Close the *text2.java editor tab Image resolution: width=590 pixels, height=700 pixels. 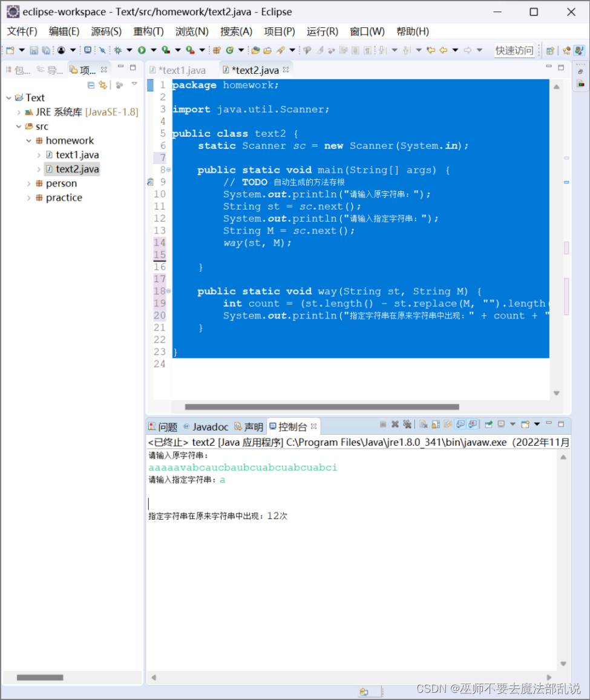286,70
